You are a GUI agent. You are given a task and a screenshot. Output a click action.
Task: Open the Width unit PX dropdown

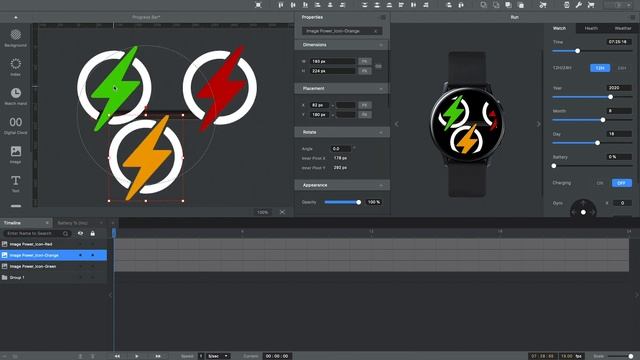click(364, 61)
